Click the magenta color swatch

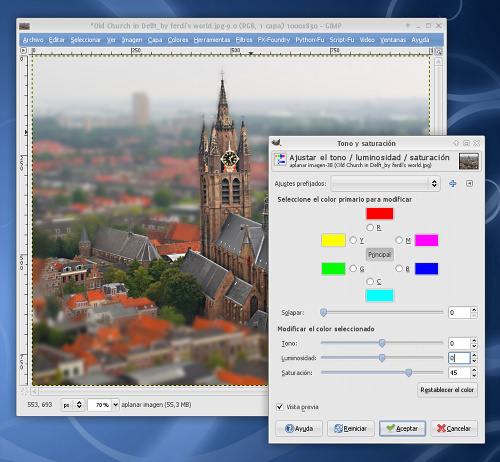click(426, 240)
